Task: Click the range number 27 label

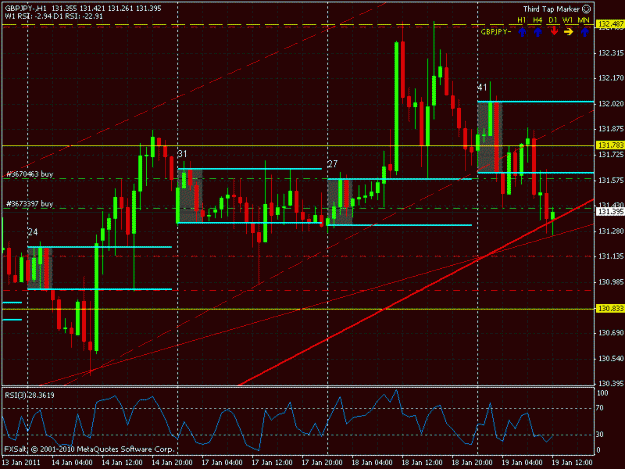Action: (332, 164)
